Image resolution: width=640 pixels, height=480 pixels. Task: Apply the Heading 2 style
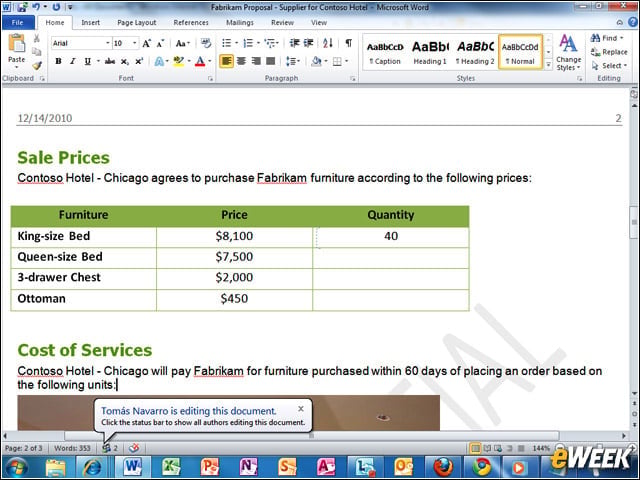[x=475, y=52]
